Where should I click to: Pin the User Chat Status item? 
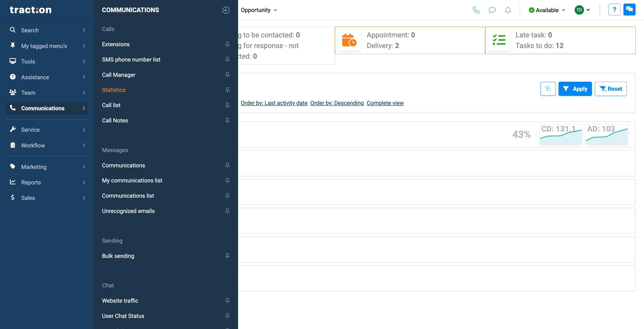coord(227,316)
